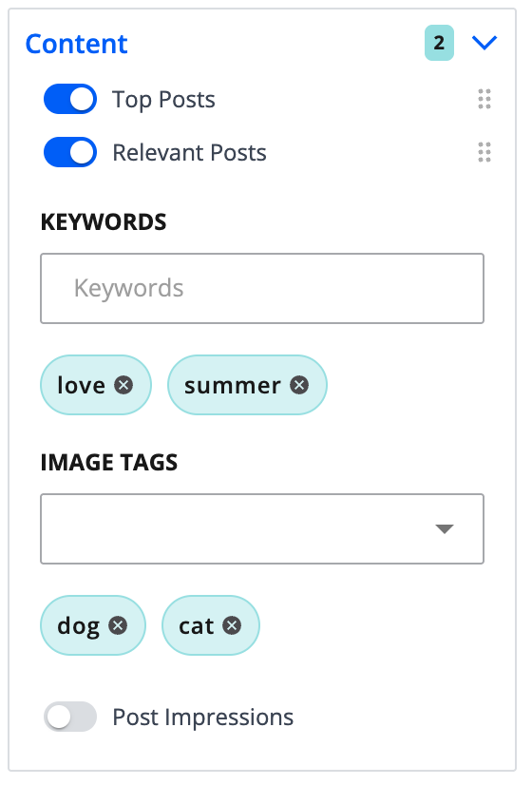Click the Content section title
The image size is (532, 785).
[x=77, y=44]
